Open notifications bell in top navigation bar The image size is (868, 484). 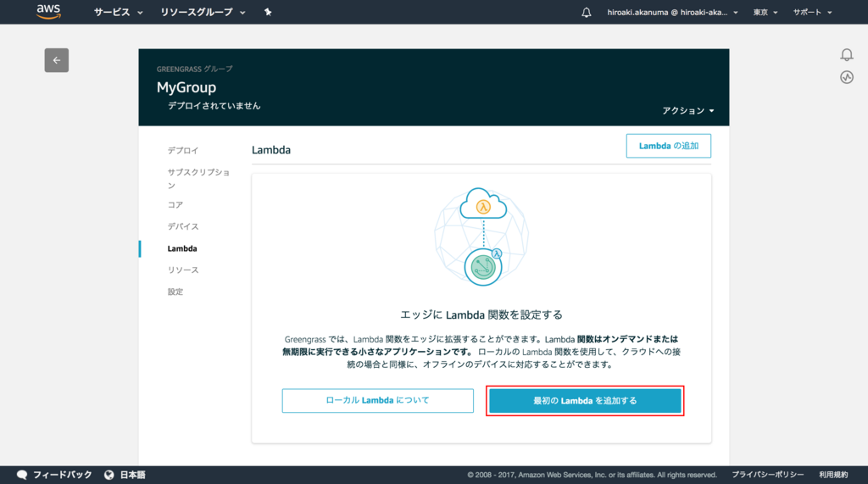[x=587, y=12]
